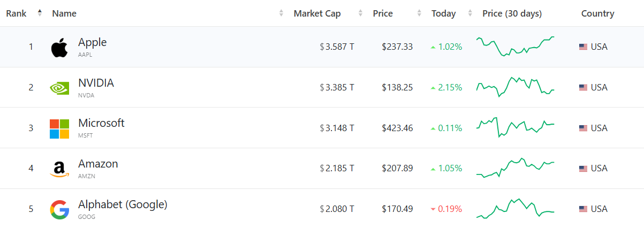Click the Apple logo icon

pyautogui.click(x=59, y=47)
